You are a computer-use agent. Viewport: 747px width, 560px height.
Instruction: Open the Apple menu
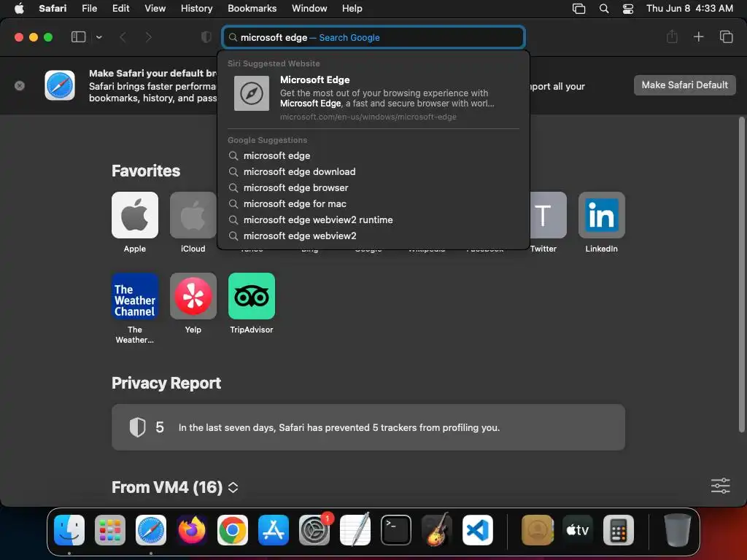click(x=19, y=8)
